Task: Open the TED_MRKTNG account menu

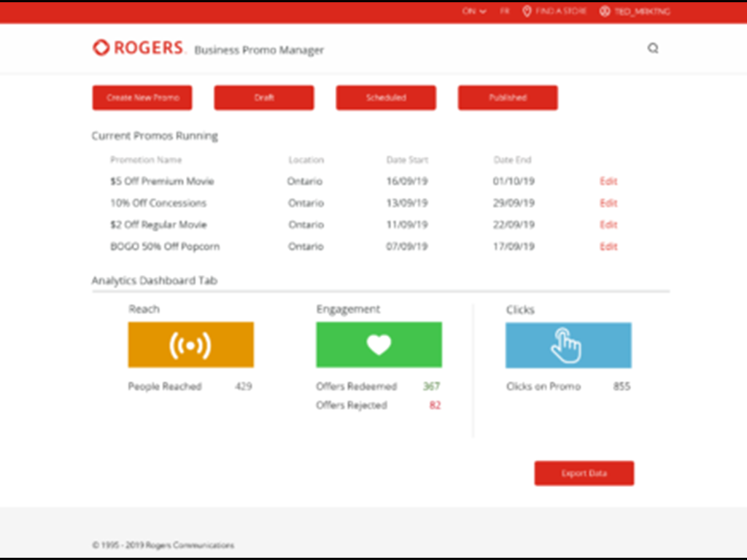Action: pyautogui.click(x=642, y=11)
